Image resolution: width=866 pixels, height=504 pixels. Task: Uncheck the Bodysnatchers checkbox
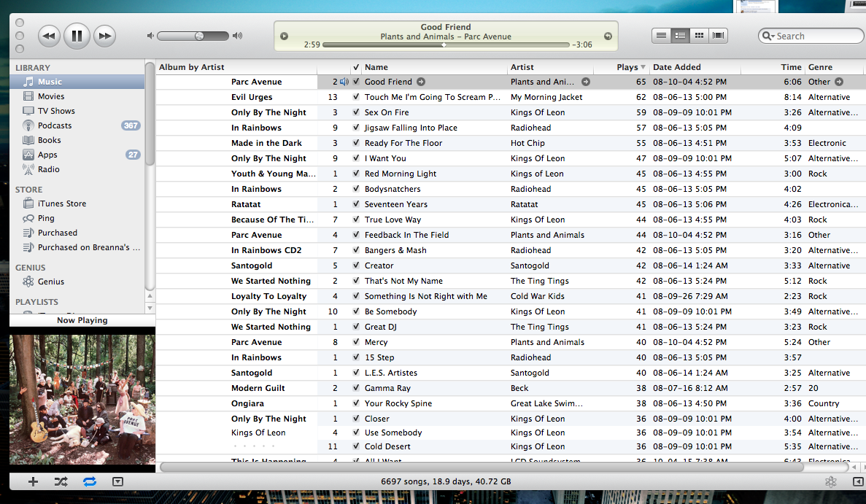[356, 189]
